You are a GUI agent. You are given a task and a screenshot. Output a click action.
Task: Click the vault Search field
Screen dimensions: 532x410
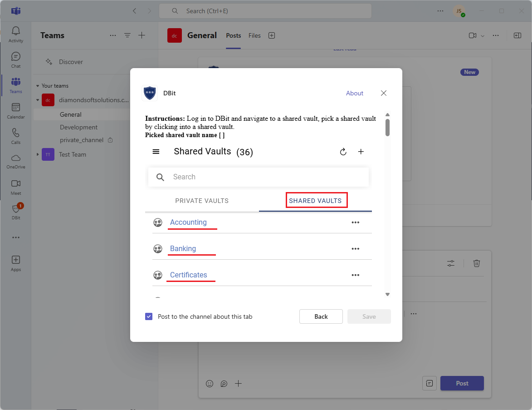click(259, 177)
